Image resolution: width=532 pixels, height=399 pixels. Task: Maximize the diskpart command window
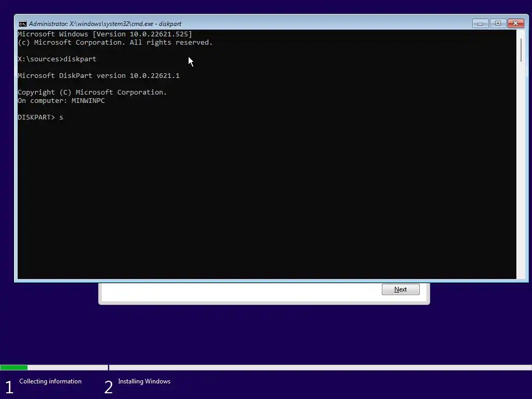coord(498,23)
